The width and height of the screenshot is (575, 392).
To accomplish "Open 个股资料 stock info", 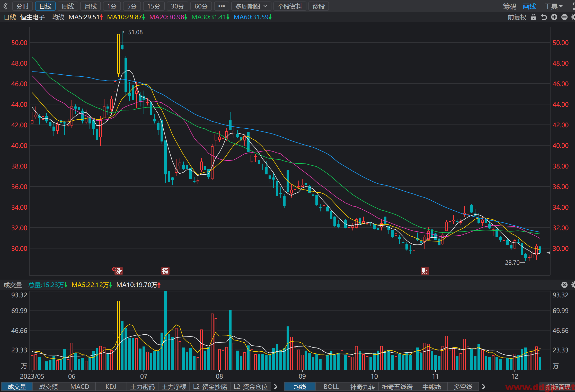I will (x=290, y=6).
